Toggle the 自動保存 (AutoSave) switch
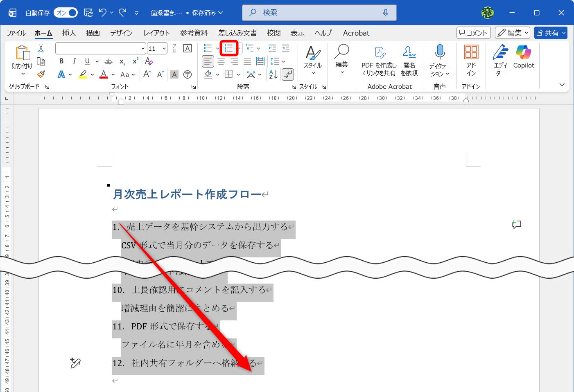This screenshot has width=574, height=392. (x=66, y=13)
